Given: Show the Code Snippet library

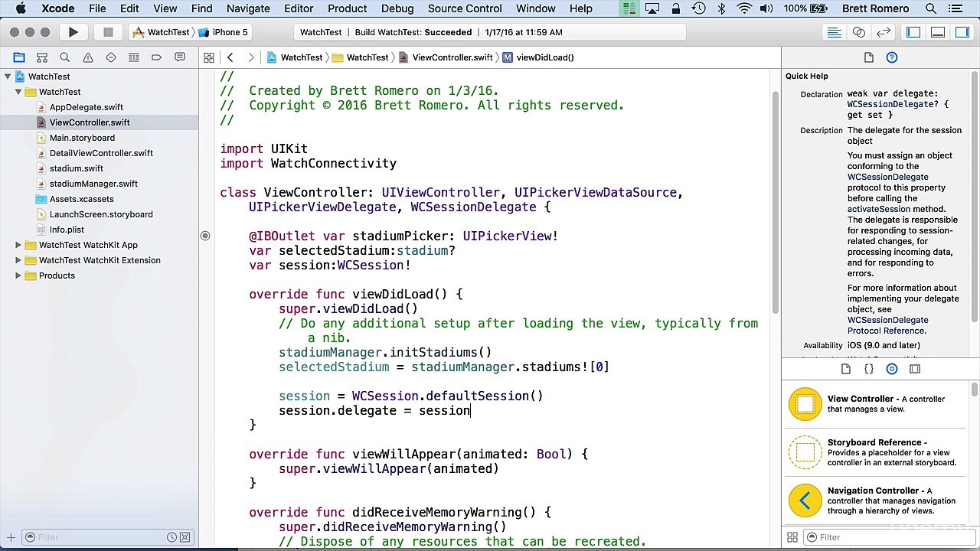Looking at the screenshot, I should [x=869, y=369].
